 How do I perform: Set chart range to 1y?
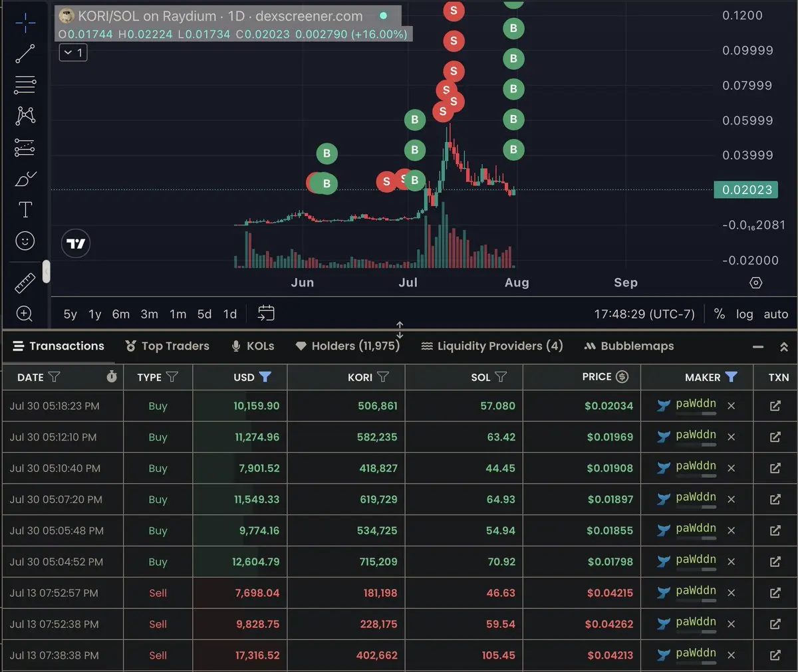coord(95,314)
